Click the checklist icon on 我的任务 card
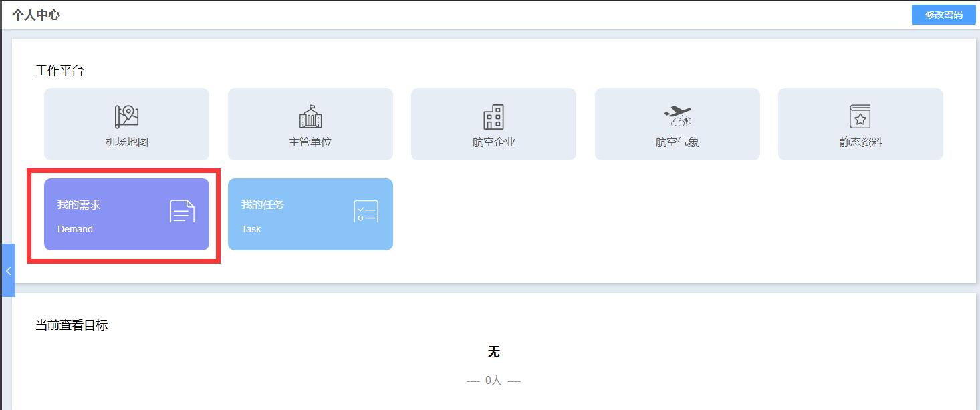980x410 pixels. click(366, 211)
